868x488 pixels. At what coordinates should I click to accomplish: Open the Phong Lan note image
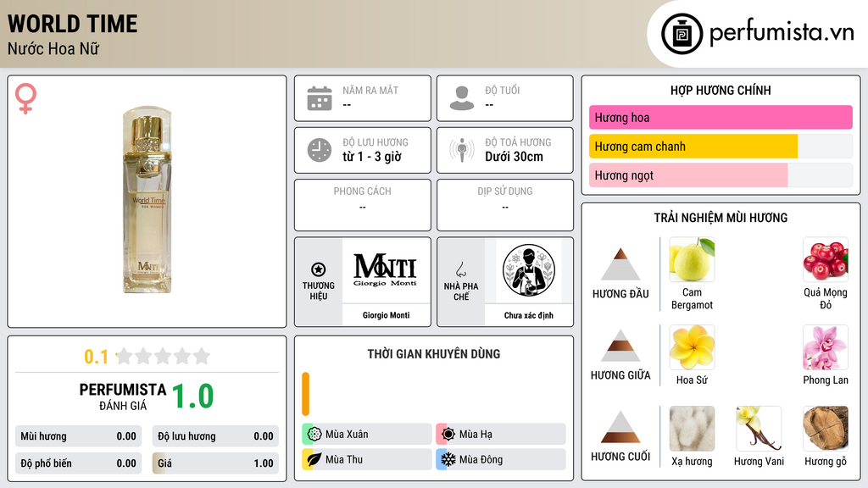826,347
